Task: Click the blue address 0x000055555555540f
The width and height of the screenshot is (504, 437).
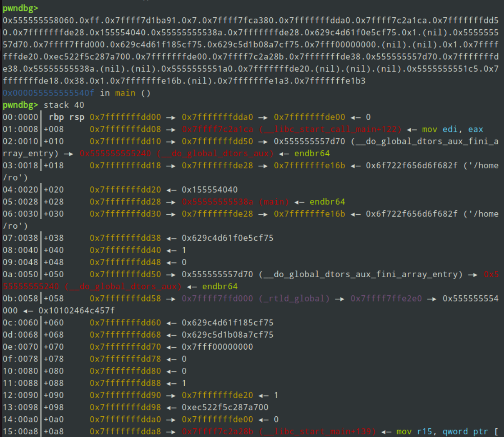Action: click(49, 93)
